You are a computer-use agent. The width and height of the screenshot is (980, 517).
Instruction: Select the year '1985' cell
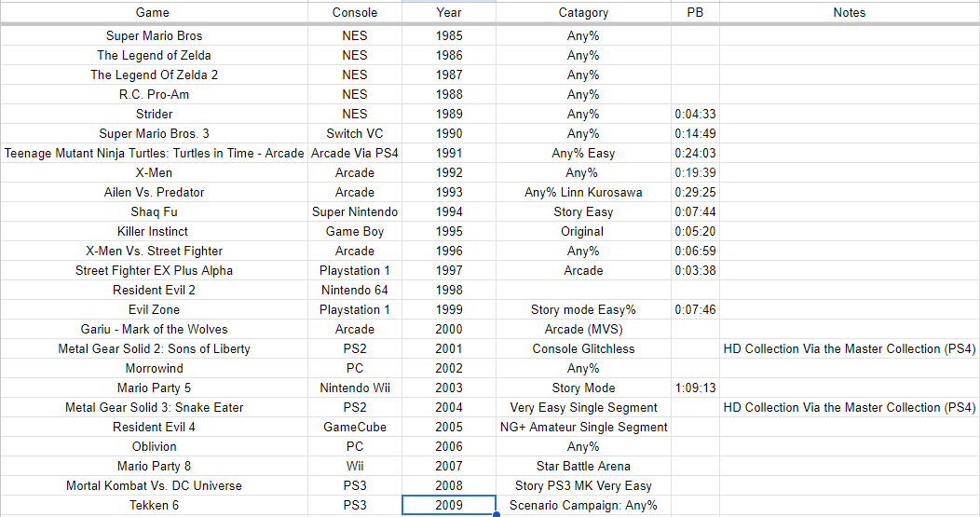point(449,35)
